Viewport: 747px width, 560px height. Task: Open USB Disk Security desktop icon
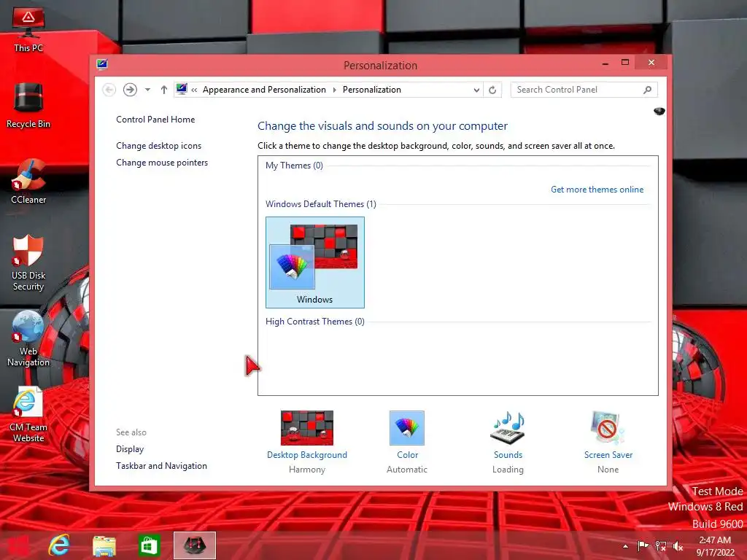[28, 262]
